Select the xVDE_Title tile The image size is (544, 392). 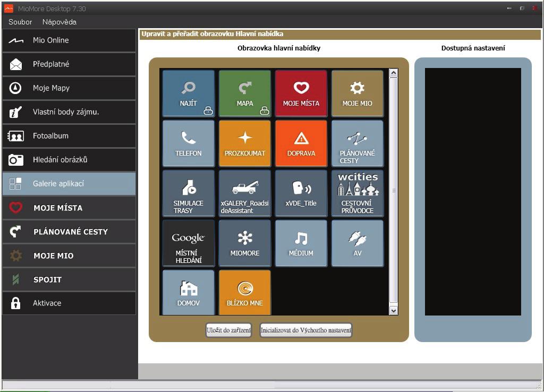pyautogui.click(x=301, y=193)
